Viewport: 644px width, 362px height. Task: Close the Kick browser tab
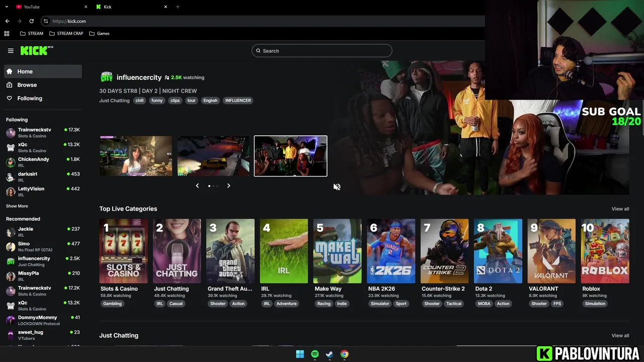tap(166, 7)
